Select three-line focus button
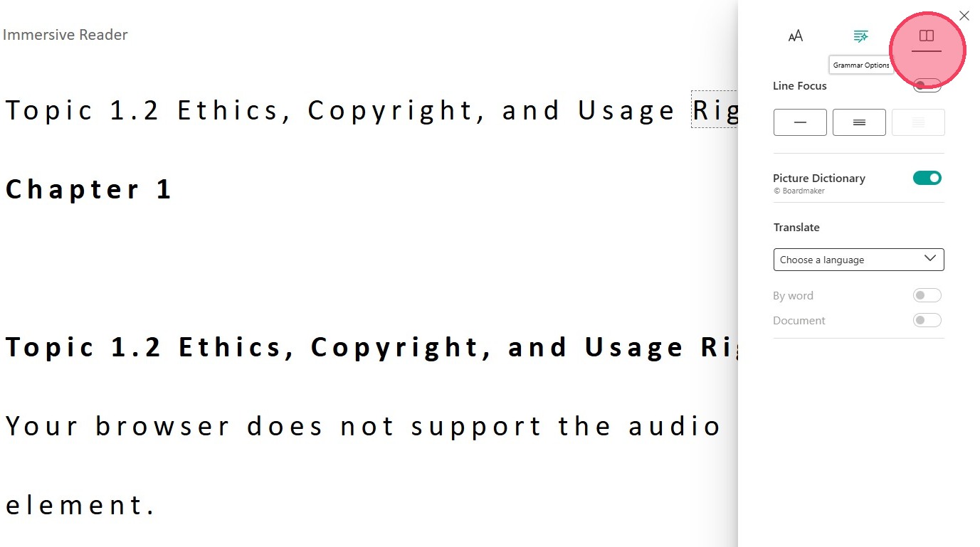980x547 pixels. (859, 122)
